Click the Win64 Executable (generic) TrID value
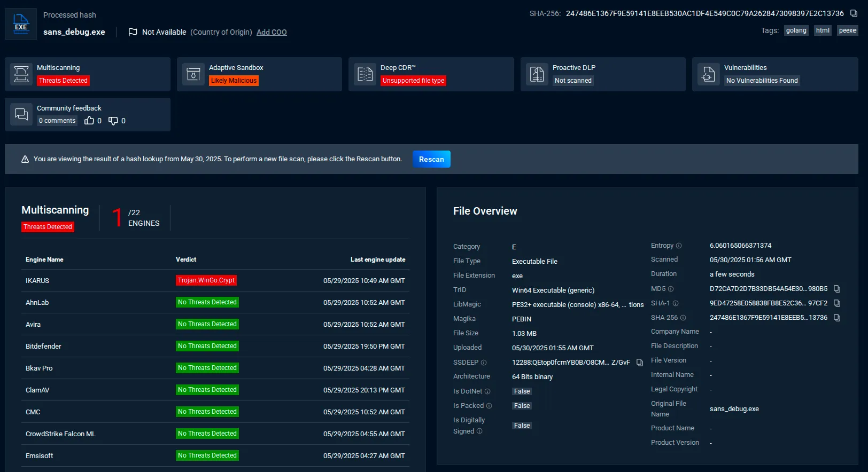 pyautogui.click(x=553, y=290)
